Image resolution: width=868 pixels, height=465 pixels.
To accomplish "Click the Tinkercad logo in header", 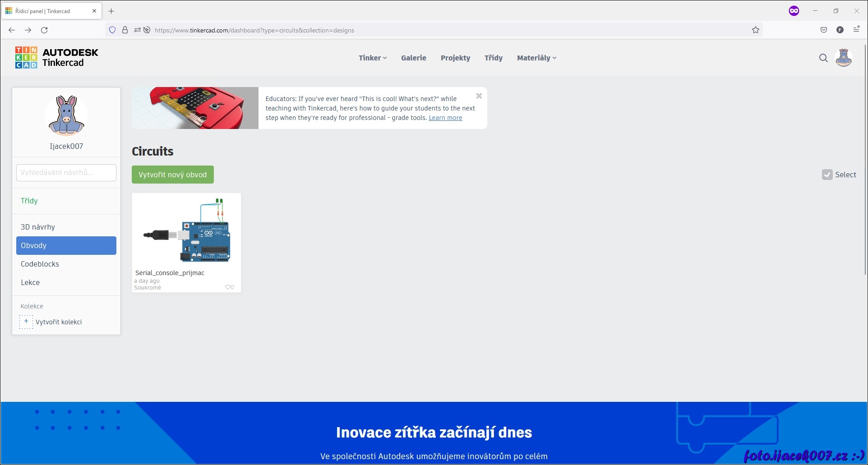I will [56, 58].
